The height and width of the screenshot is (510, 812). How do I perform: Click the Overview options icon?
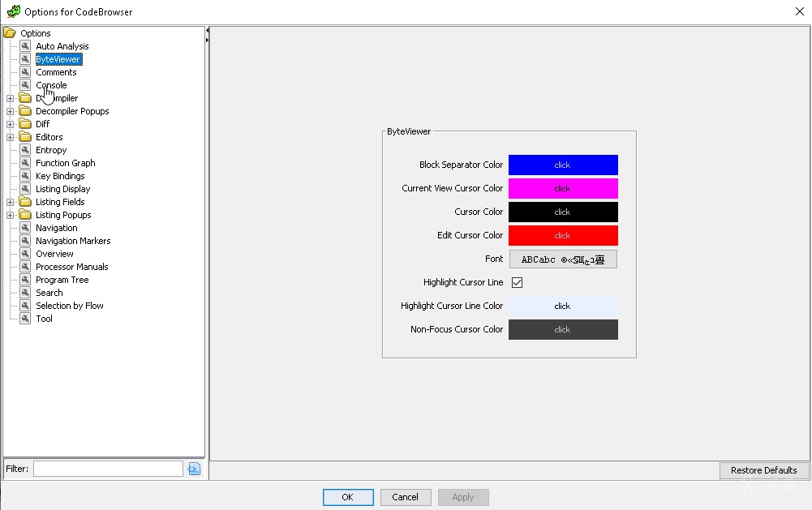(25, 253)
